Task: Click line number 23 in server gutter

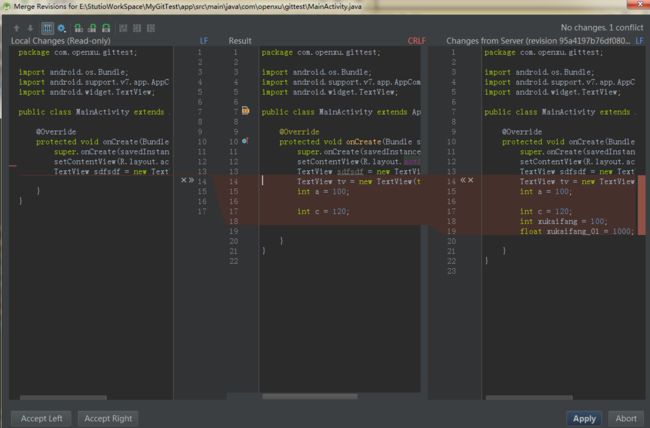Action: [451, 271]
